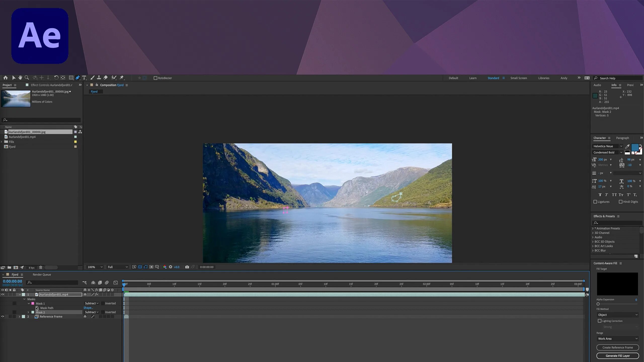Open the Render Queue tab
The height and width of the screenshot is (362, 644).
click(42, 275)
